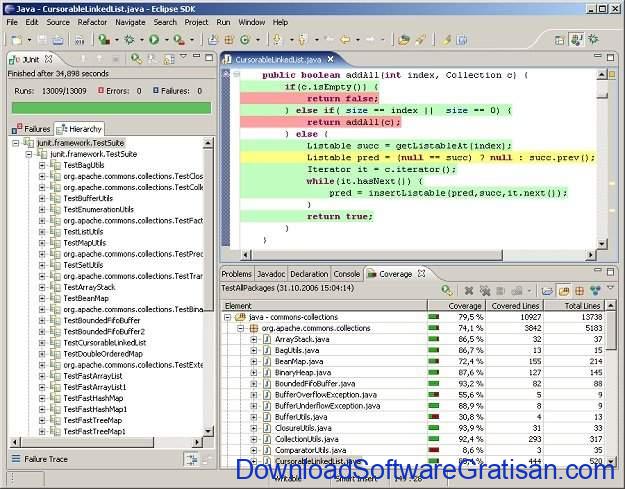Viewport: 625px width, 489px height.
Task: Click the green Run button in the toolbar
Action: click(x=154, y=39)
